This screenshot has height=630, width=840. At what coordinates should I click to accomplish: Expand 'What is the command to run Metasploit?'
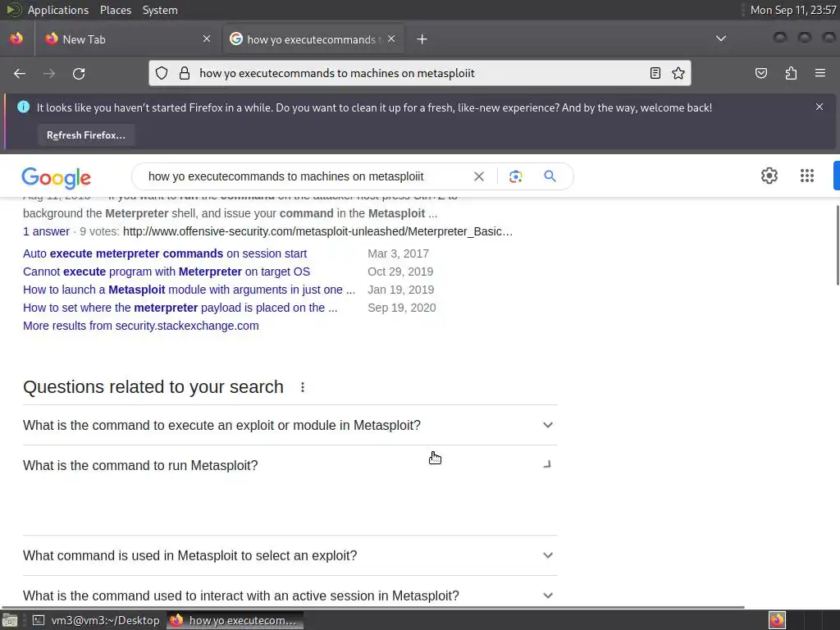pyautogui.click(x=290, y=466)
